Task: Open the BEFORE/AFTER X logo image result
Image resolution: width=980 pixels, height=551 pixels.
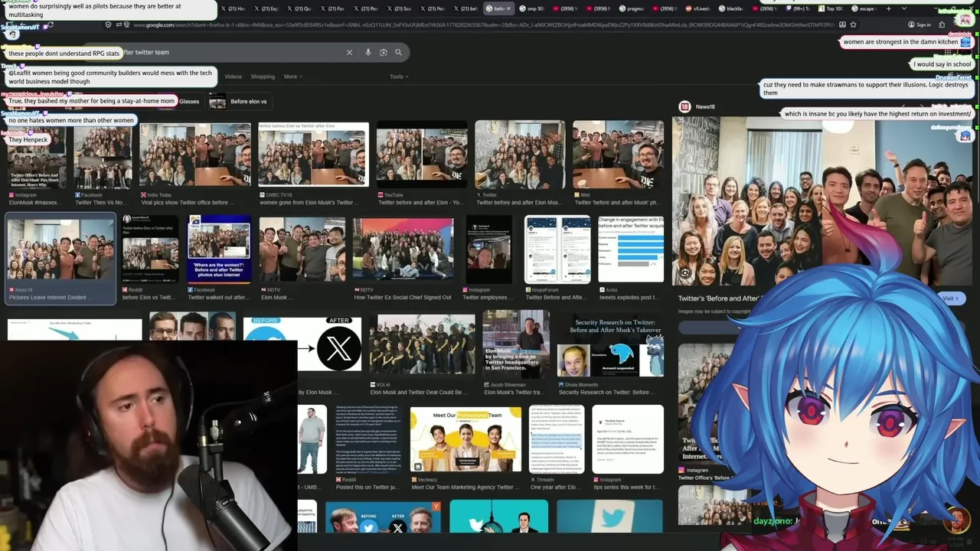Action: (x=302, y=343)
